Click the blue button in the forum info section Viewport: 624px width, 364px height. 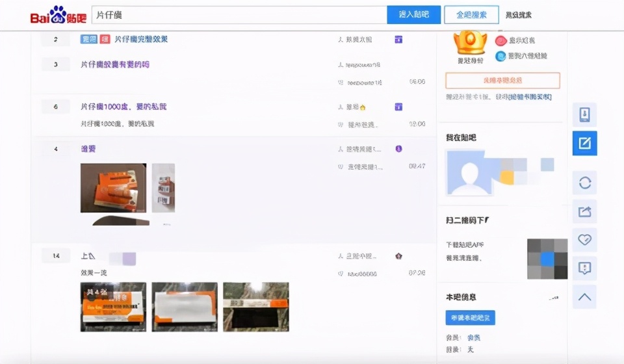471,318
